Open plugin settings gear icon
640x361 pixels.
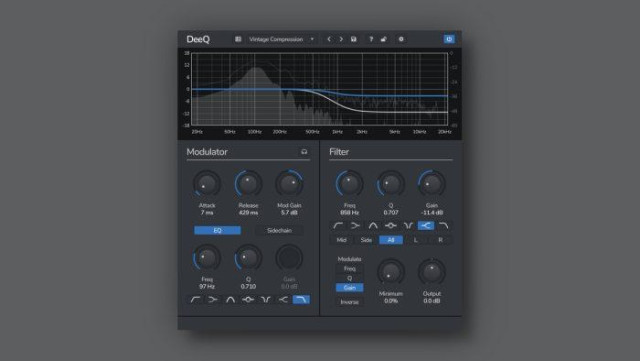pos(401,39)
